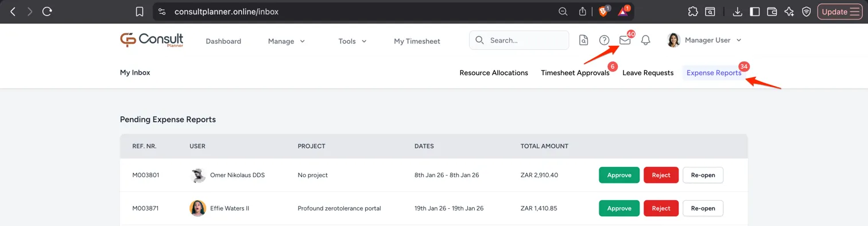Viewport: 868px width, 226px height.
Task: Switch to the Leave Requests tab
Action: 648,73
